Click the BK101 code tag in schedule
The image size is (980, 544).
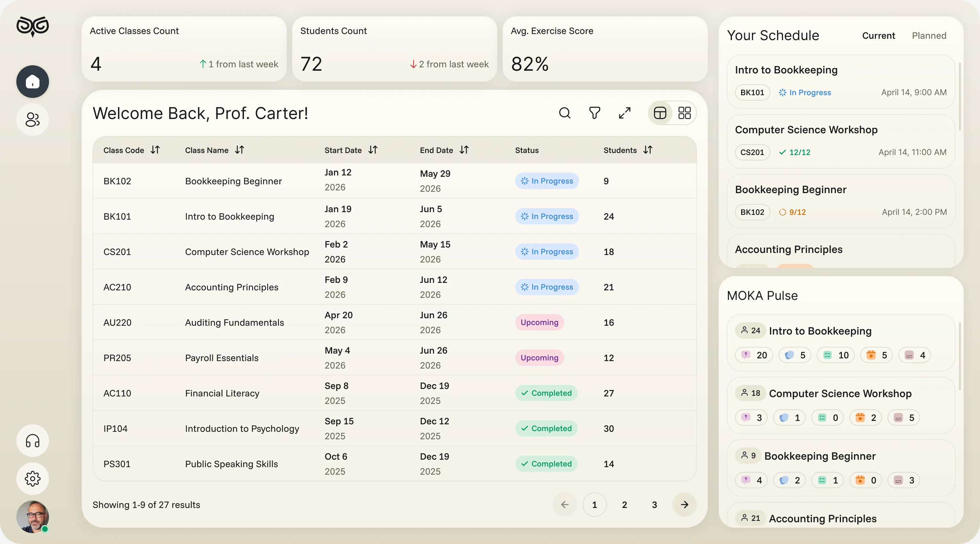coord(752,92)
